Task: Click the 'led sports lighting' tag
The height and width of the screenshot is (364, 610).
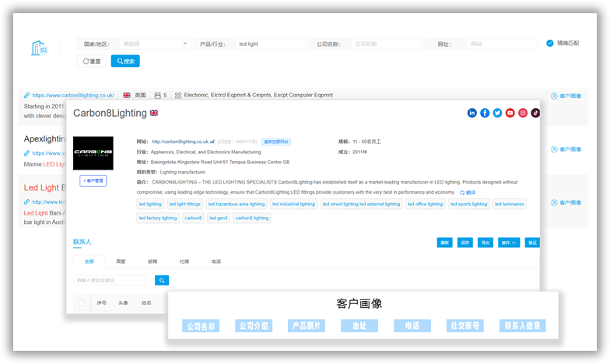Action: click(x=468, y=204)
